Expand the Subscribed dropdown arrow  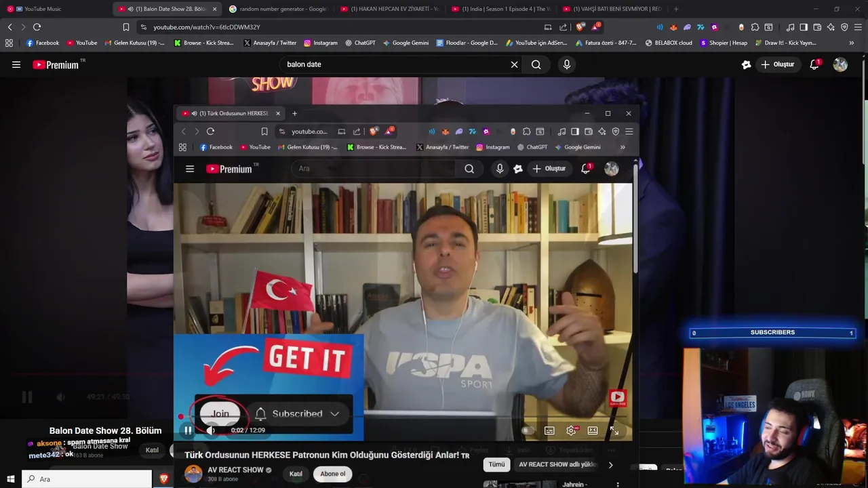tap(335, 413)
